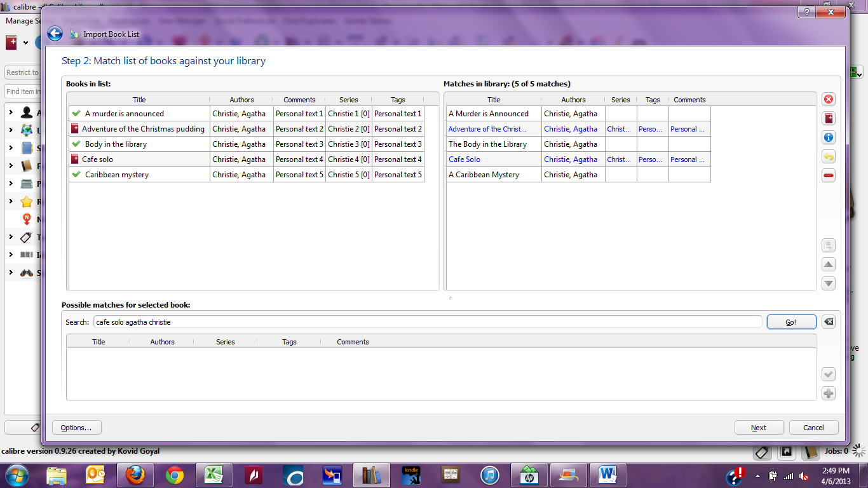Expand the Tags category with the tag icon
This screenshot has height=488, width=868.
[x=11, y=237]
